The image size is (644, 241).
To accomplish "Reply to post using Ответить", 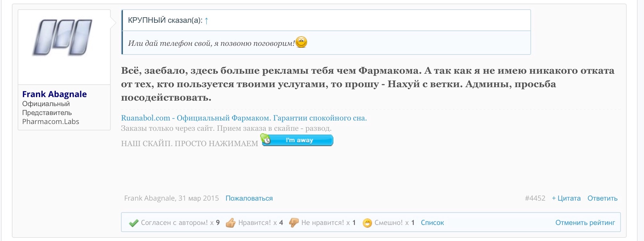I will point(602,198).
